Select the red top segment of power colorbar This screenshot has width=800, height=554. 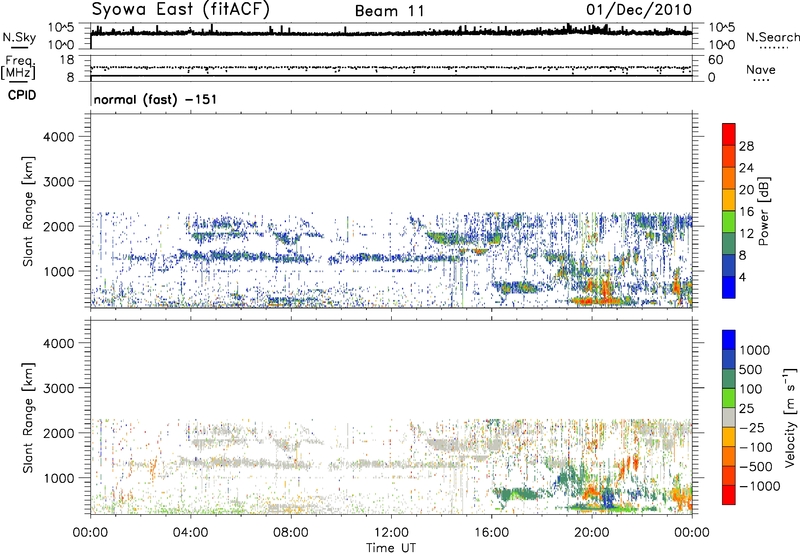tap(729, 134)
